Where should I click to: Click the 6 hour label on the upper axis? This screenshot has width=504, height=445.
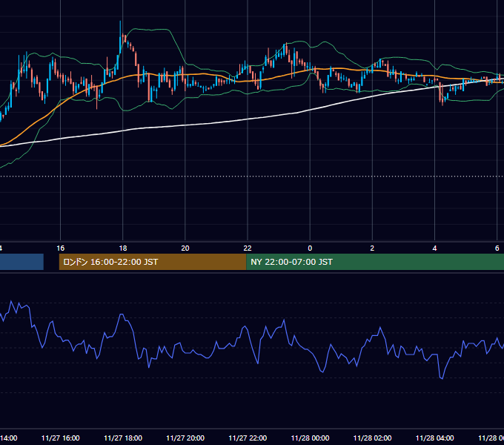click(497, 248)
